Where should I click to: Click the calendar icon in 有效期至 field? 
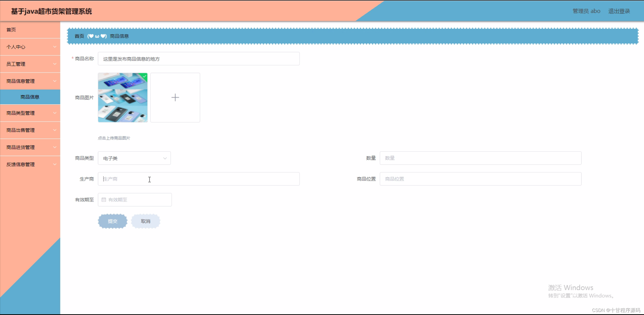103,200
